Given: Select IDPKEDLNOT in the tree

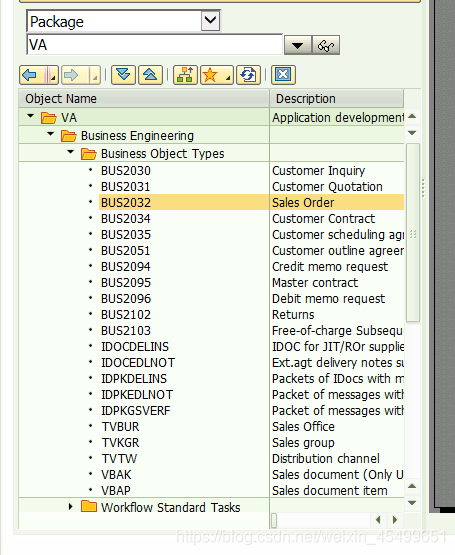Looking at the screenshot, I should (137, 394).
